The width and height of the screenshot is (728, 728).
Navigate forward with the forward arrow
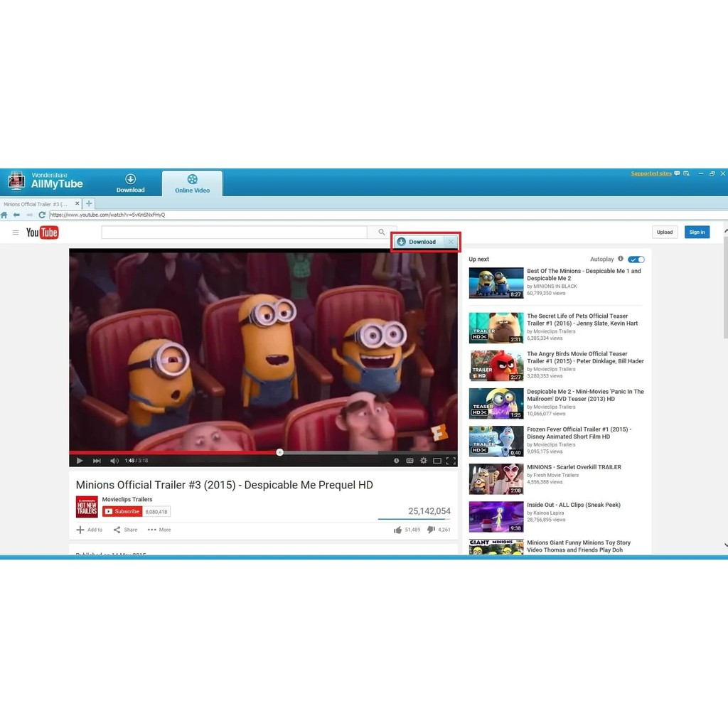pos(29,215)
